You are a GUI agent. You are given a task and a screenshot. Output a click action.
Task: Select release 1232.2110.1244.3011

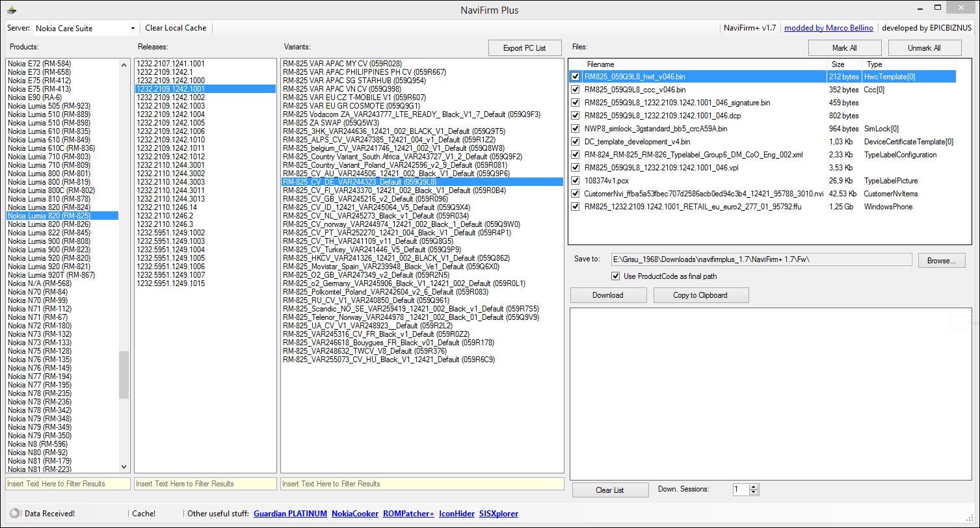pos(171,191)
